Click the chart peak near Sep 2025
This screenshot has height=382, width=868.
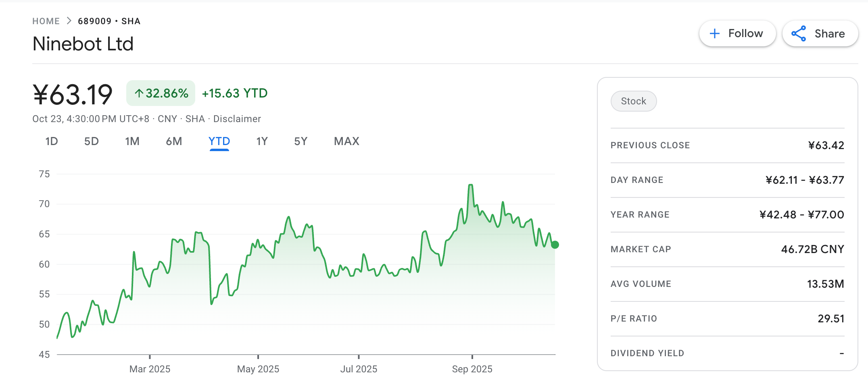[471, 185]
